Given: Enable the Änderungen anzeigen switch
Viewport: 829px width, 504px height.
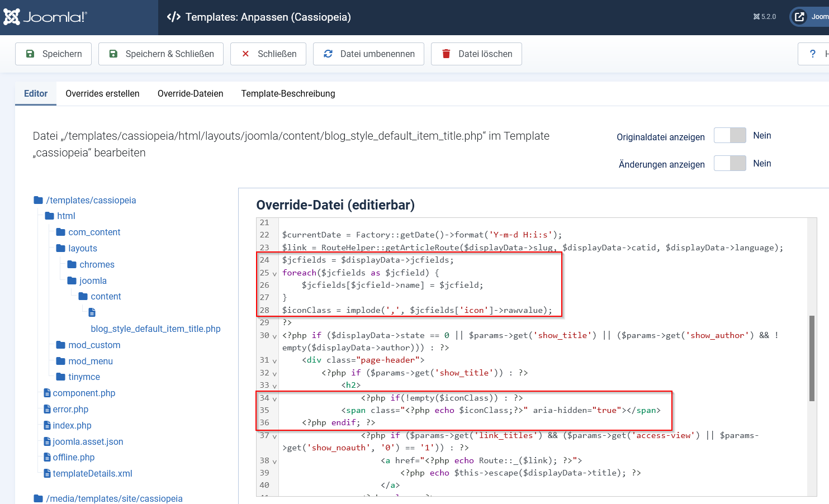Looking at the screenshot, I should [729, 163].
